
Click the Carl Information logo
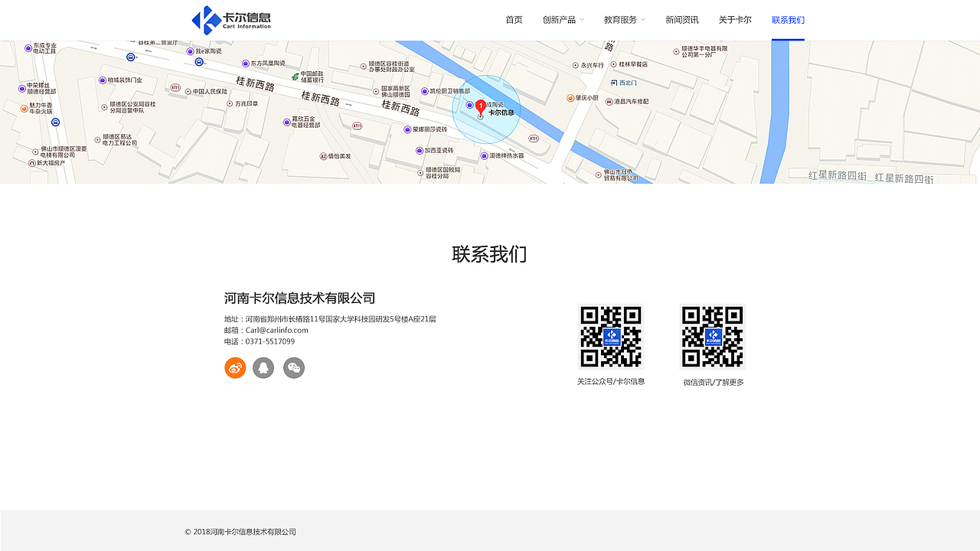[x=231, y=20]
